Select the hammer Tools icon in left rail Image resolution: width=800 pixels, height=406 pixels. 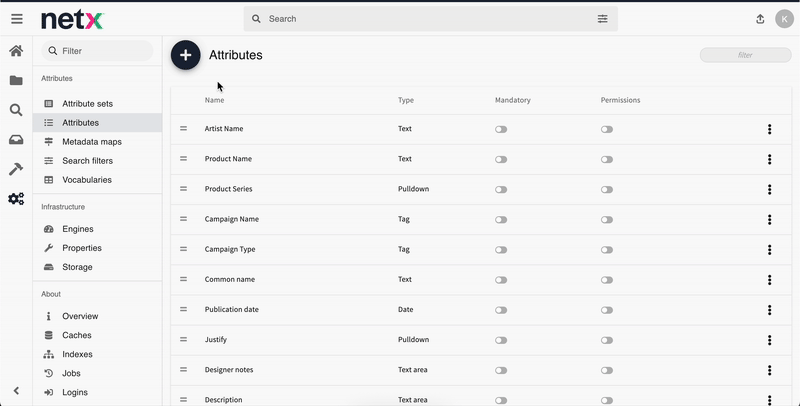pos(16,169)
